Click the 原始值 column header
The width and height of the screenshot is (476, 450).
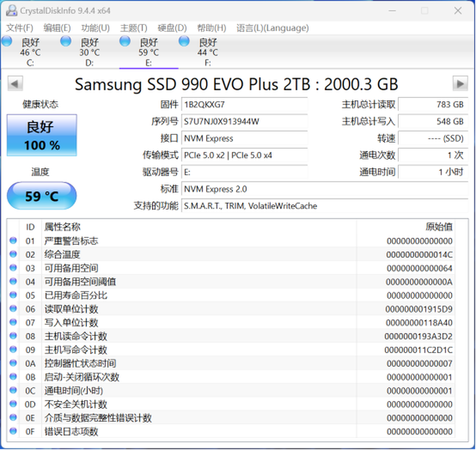click(x=438, y=227)
